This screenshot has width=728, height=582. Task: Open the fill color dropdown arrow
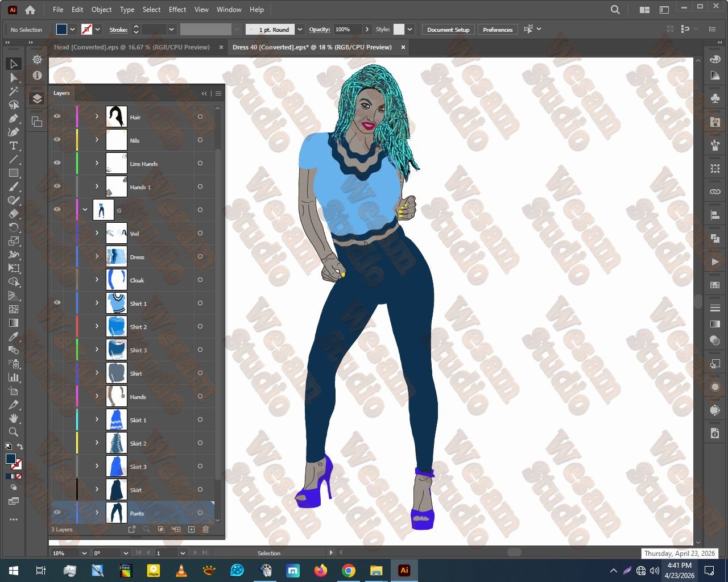pos(72,30)
